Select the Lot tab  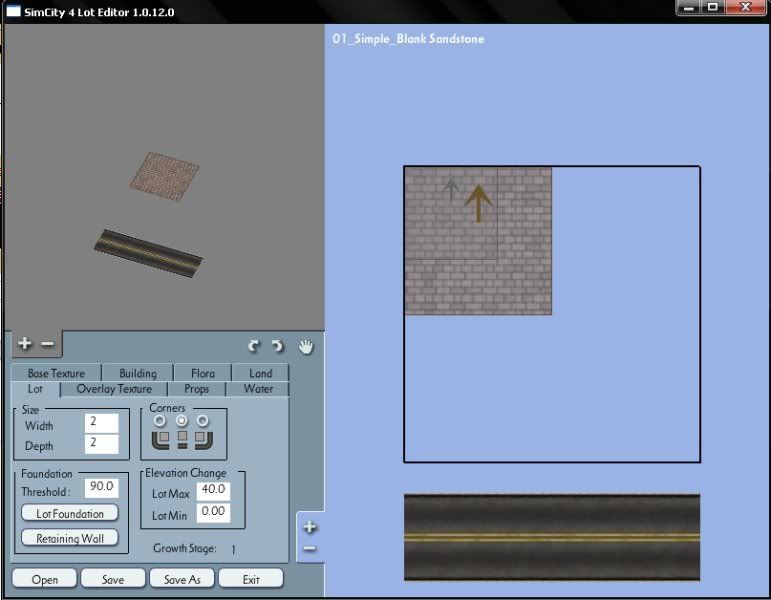tap(35, 389)
